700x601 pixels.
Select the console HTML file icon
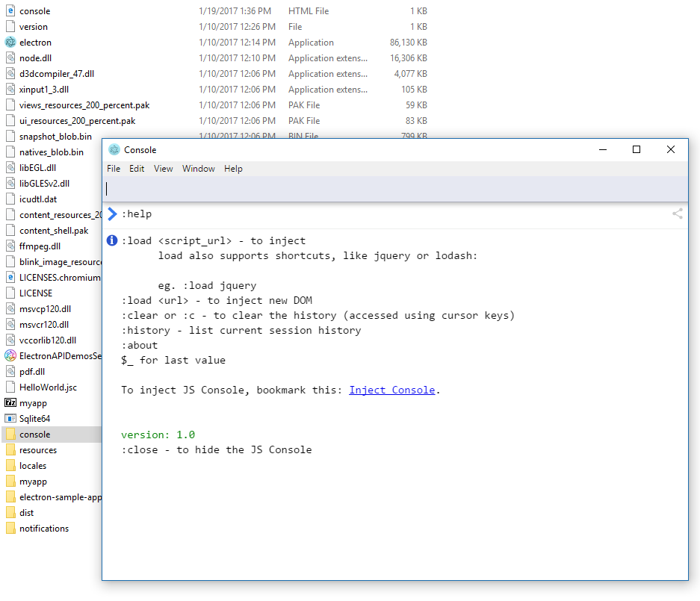[x=10, y=11]
